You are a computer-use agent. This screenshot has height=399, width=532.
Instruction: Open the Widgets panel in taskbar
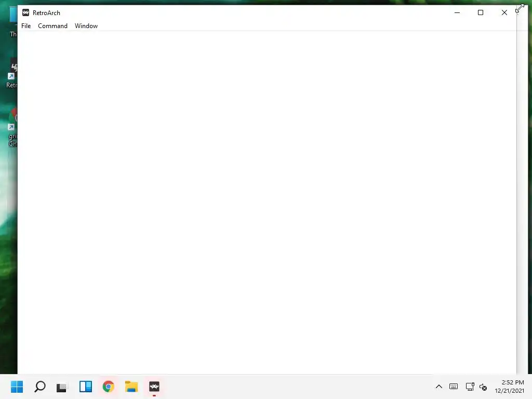[x=86, y=387]
